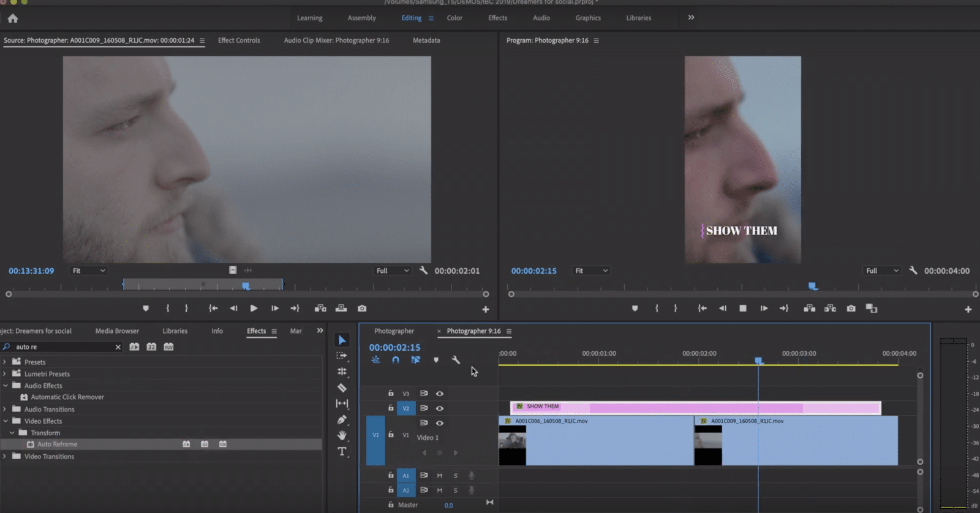Select the Type tool

(x=342, y=452)
